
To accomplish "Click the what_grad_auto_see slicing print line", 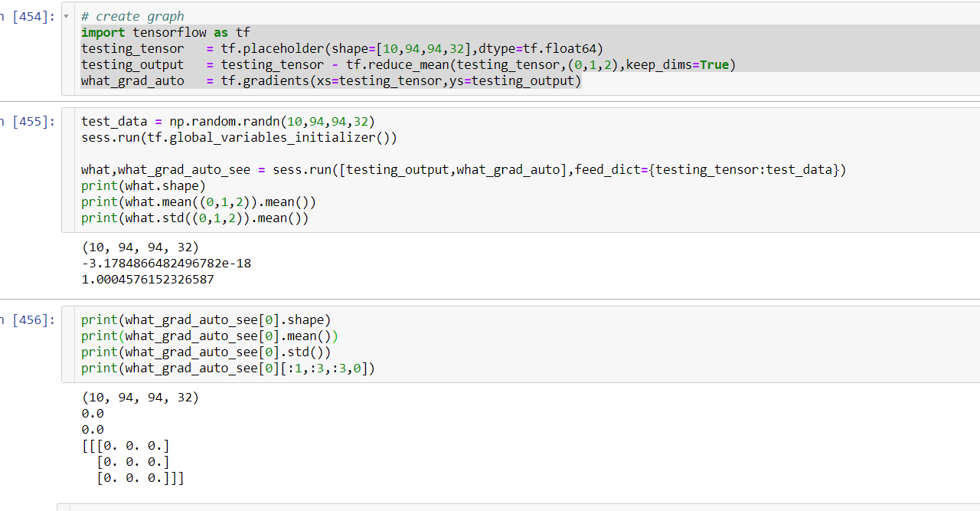I will pyautogui.click(x=226, y=368).
